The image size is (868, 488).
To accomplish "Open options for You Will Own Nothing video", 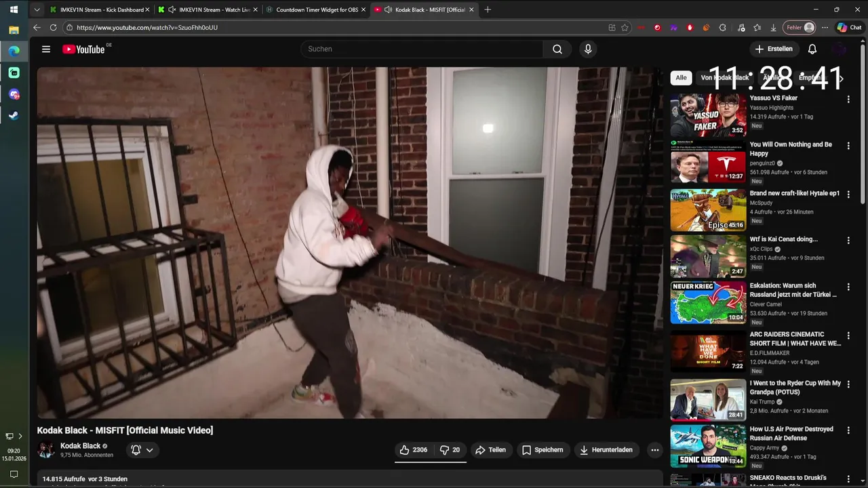I will click(x=848, y=146).
